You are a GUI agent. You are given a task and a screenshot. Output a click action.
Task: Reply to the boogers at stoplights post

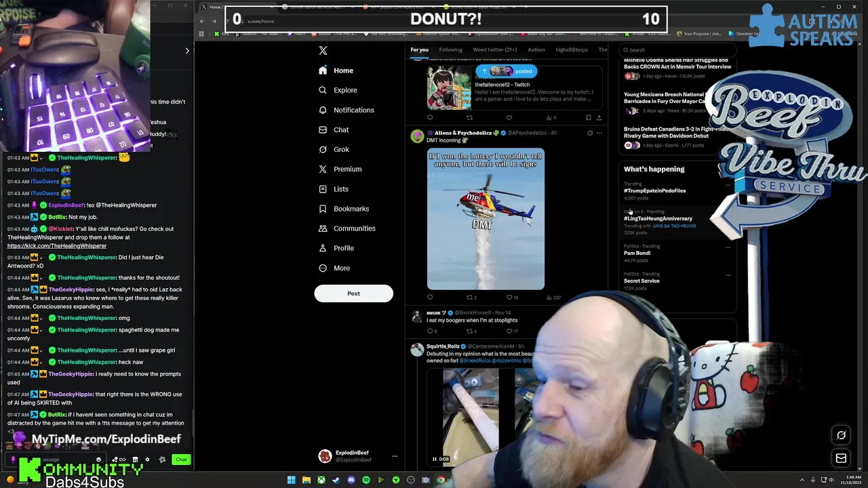point(431,331)
